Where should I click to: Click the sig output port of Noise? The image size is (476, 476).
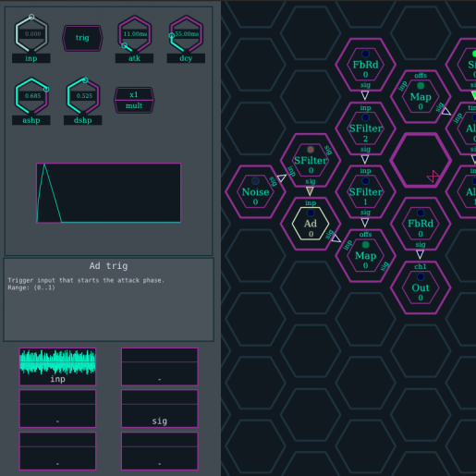pos(274,181)
